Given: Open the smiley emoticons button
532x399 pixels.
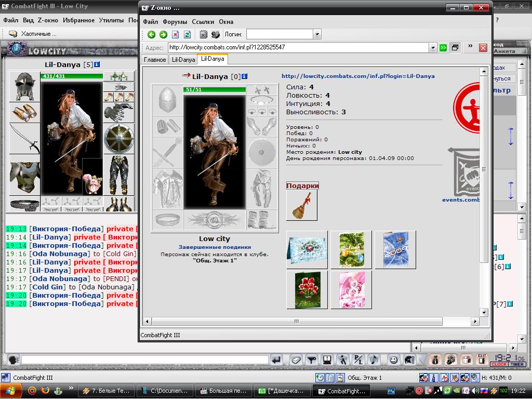Looking at the screenshot, I should 394,360.
